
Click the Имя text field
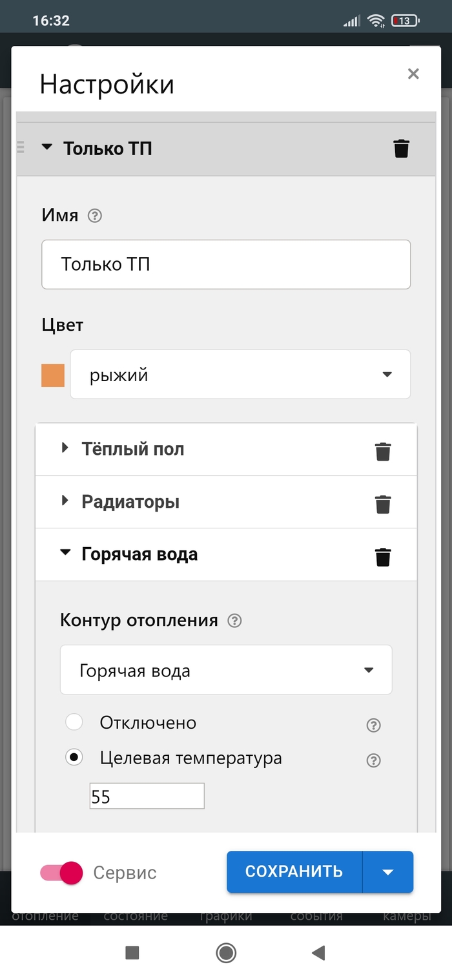point(226,264)
